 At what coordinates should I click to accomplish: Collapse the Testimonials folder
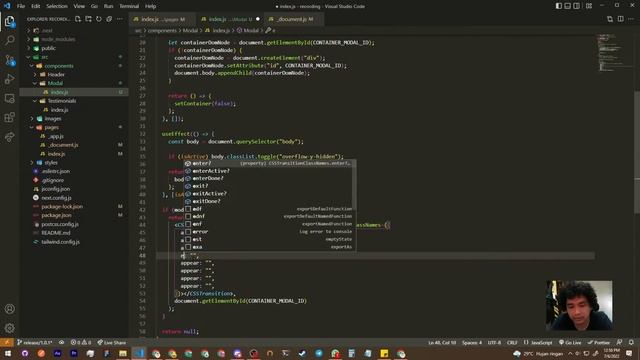click(61, 101)
